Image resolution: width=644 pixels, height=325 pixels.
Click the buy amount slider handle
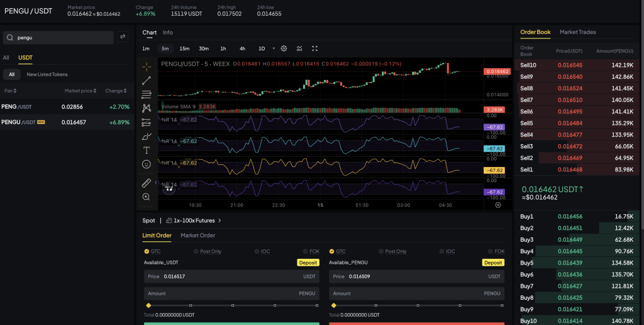(x=148, y=305)
